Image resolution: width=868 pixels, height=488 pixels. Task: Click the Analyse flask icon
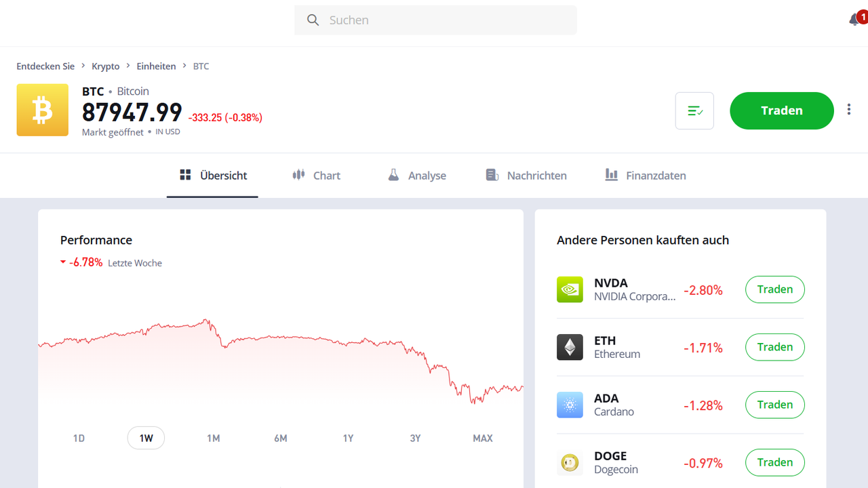393,175
